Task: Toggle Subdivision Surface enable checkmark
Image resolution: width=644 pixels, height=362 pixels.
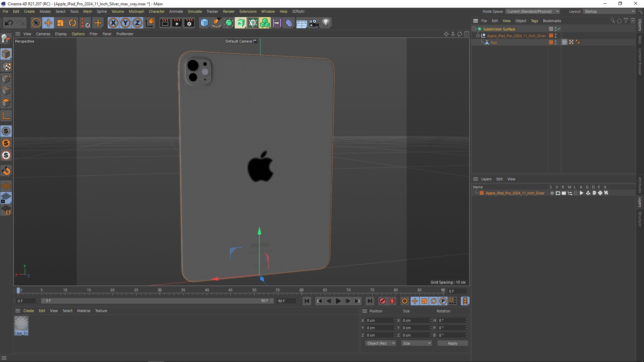Action: tap(559, 29)
